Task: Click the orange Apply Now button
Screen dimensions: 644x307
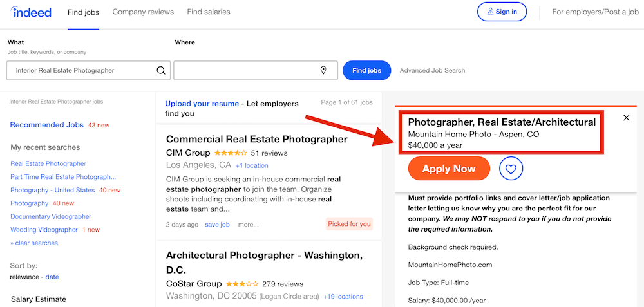Action: (449, 169)
